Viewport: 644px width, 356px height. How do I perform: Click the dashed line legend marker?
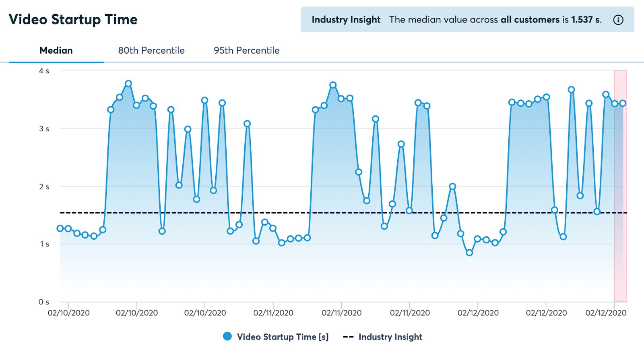click(348, 337)
